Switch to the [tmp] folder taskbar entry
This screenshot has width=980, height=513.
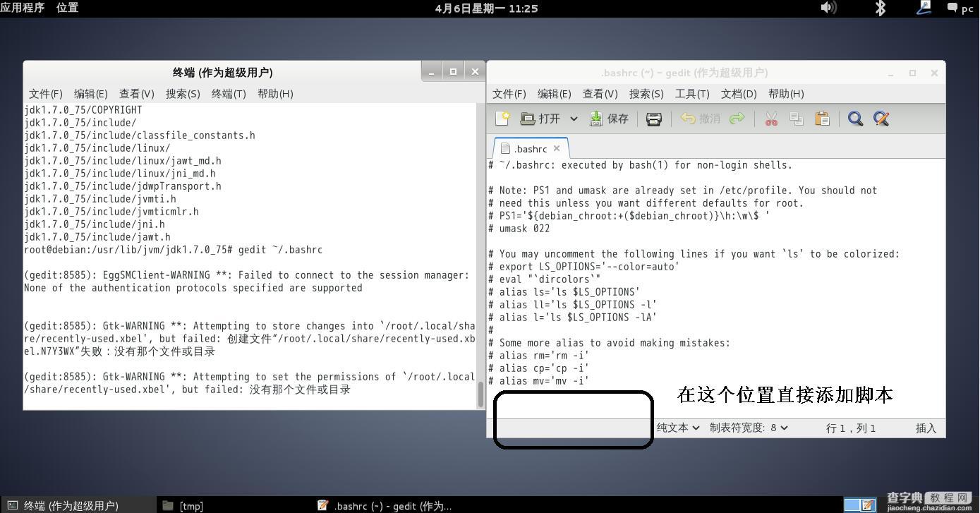[183, 505]
